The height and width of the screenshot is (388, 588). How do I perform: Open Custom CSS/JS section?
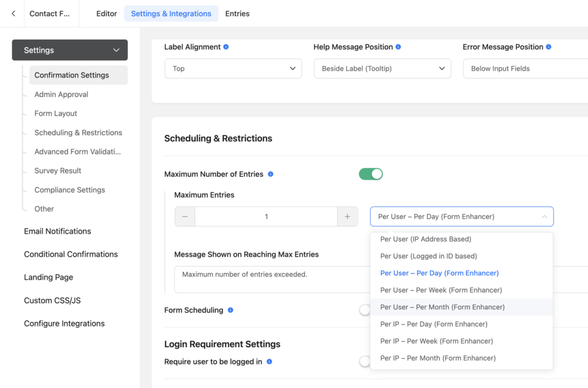(52, 301)
